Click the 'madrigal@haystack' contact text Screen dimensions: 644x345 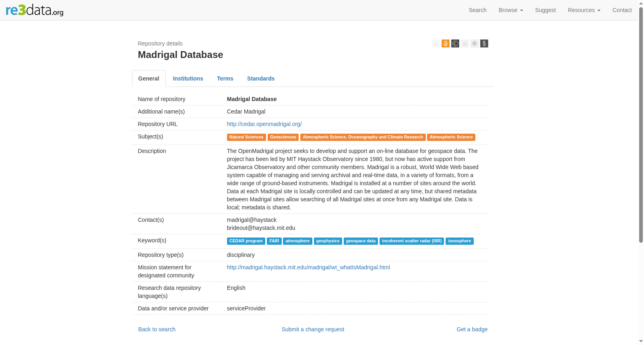tap(252, 220)
